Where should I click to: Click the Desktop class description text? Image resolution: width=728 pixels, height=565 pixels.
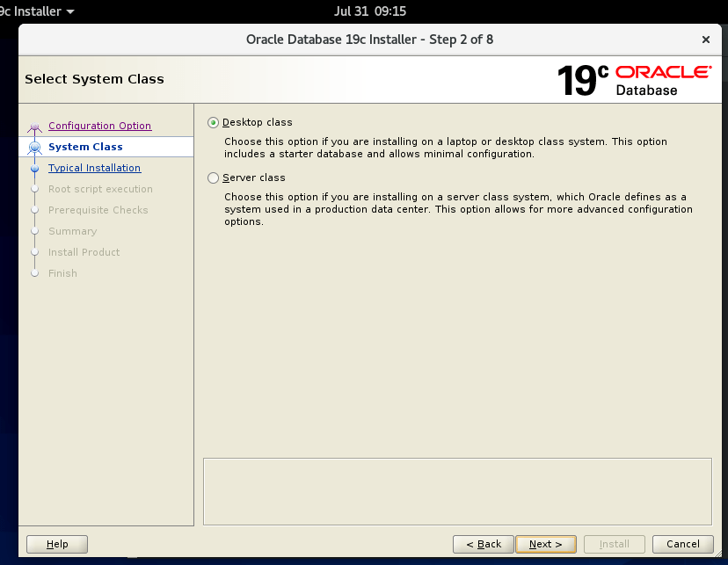(x=446, y=148)
